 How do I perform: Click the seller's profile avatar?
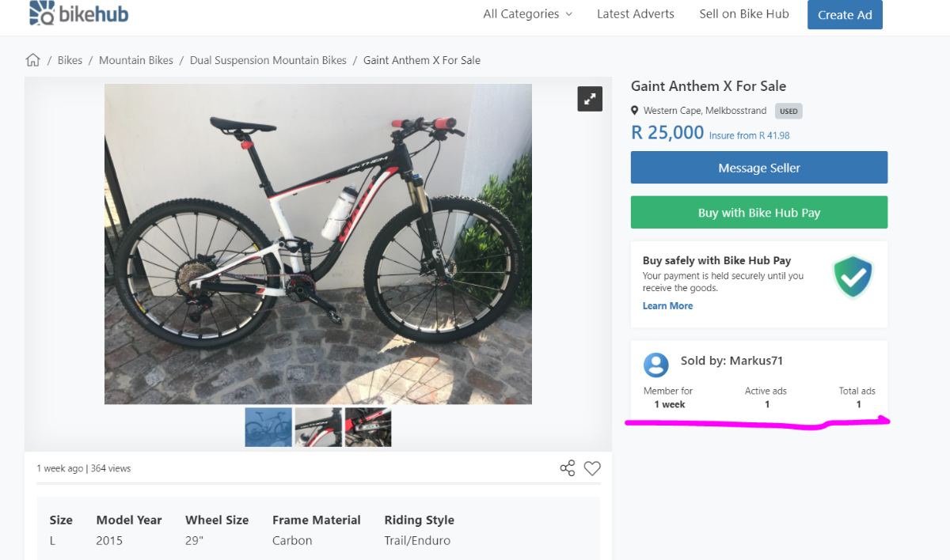coord(655,364)
